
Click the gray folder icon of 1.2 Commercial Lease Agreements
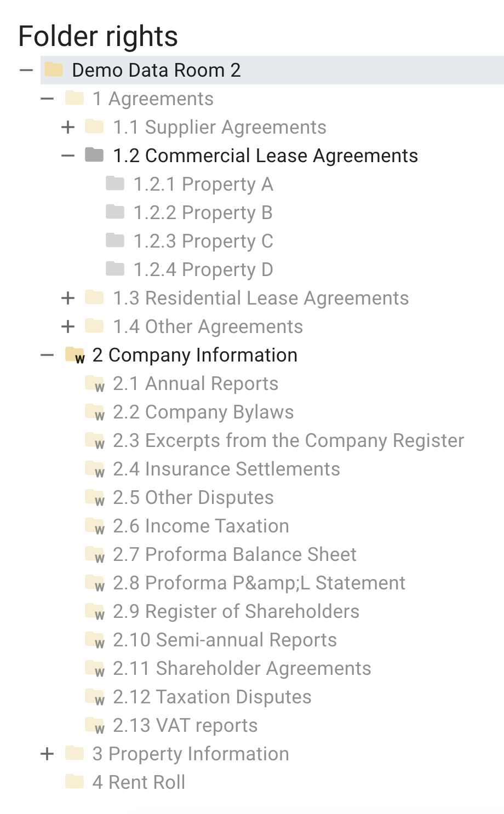click(x=94, y=155)
